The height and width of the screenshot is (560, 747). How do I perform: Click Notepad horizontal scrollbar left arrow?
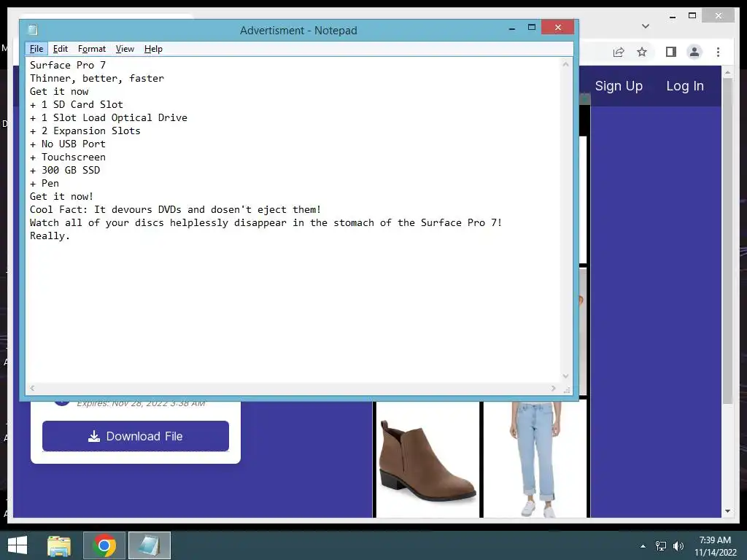click(x=32, y=389)
